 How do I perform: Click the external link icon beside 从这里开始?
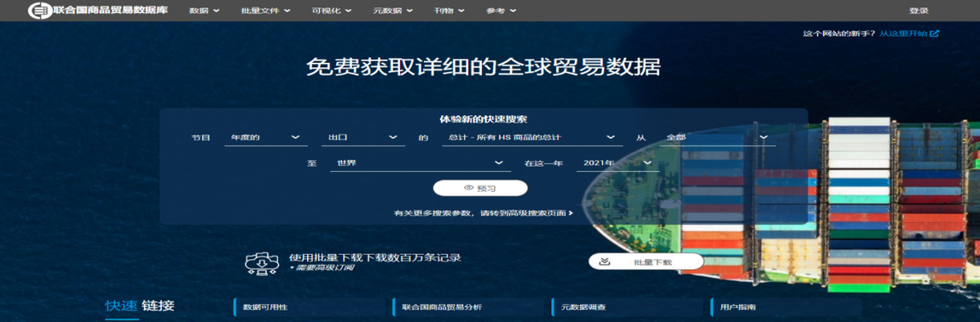(935, 34)
